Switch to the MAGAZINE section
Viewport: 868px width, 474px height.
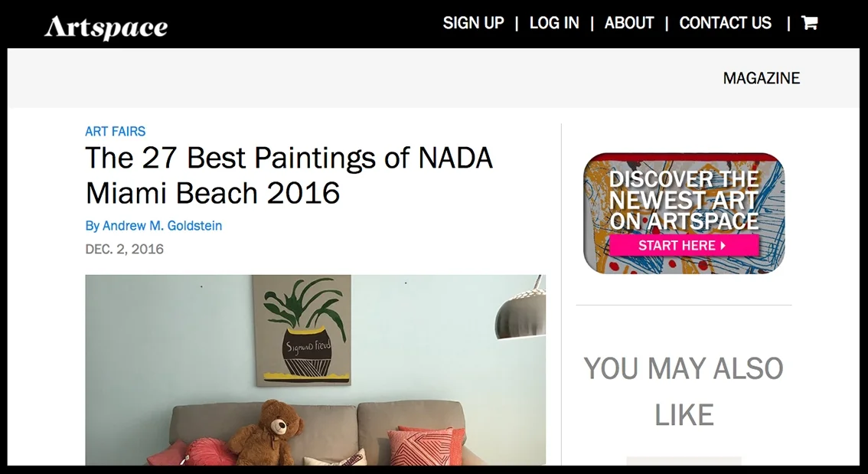[761, 78]
